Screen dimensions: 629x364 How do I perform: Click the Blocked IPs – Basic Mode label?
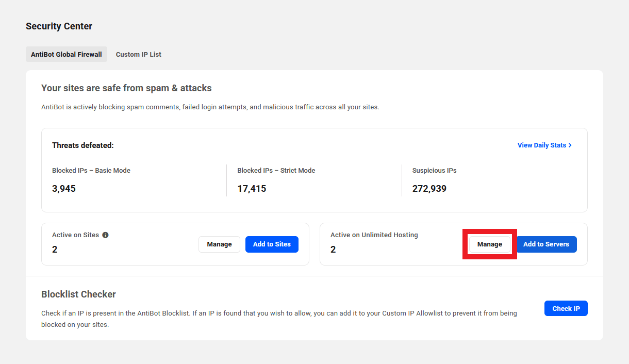[x=91, y=171]
